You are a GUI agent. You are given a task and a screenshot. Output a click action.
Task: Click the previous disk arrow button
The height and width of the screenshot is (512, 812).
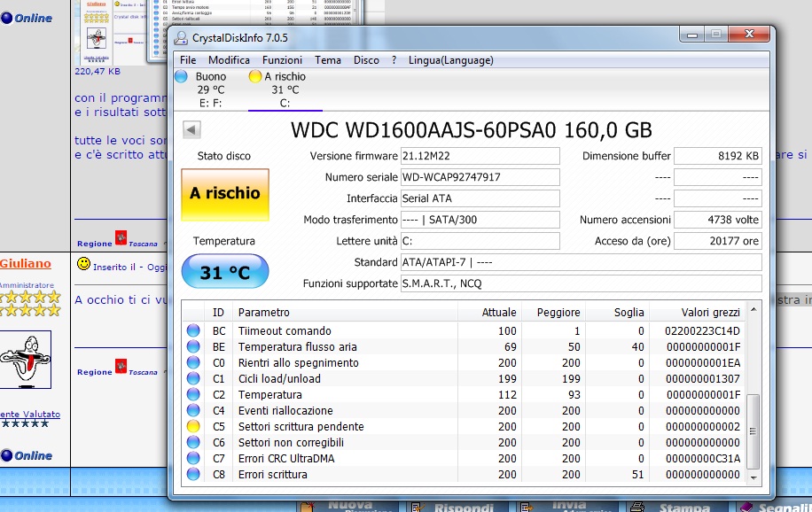click(x=191, y=129)
